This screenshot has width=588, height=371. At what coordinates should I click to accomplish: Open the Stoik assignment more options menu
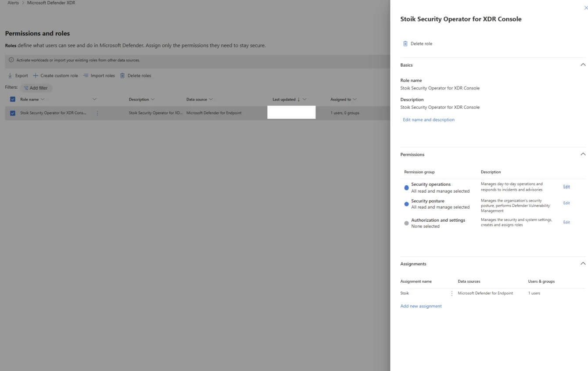(x=452, y=293)
